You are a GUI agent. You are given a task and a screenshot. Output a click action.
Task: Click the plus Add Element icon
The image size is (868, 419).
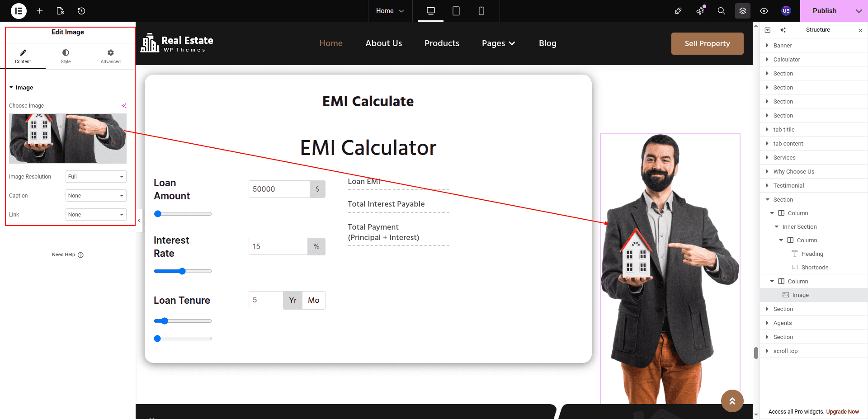(40, 11)
